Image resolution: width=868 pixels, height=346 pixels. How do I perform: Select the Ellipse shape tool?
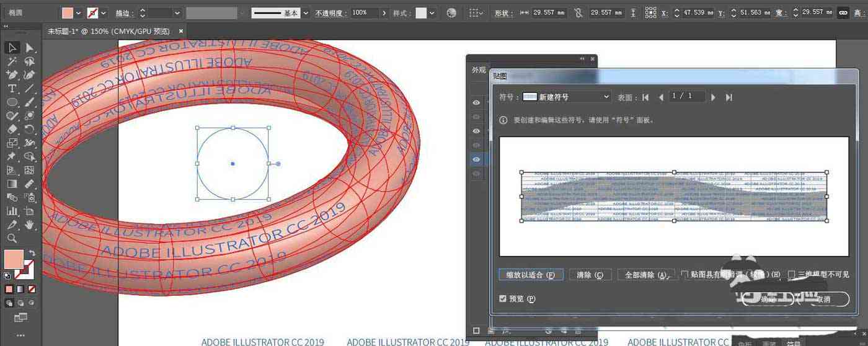[x=12, y=102]
